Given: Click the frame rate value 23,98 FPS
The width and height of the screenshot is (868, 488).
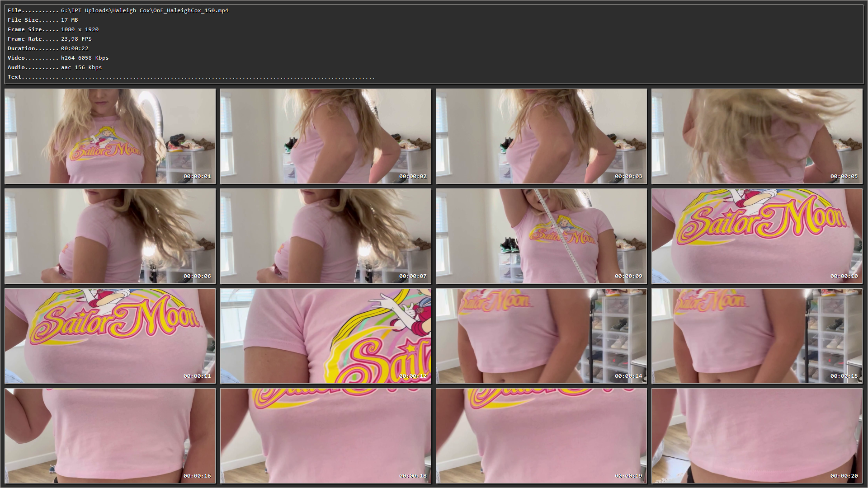Looking at the screenshot, I should click(x=76, y=39).
